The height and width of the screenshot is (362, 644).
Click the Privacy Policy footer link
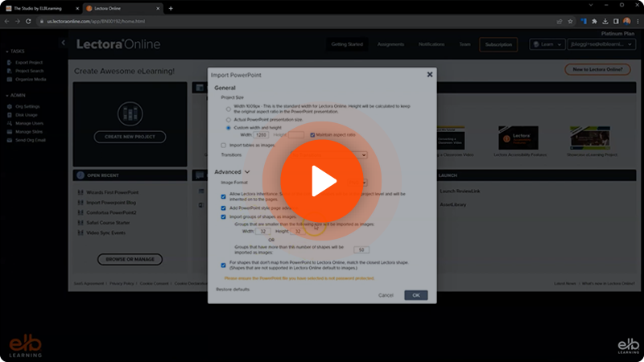(x=122, y=284)
